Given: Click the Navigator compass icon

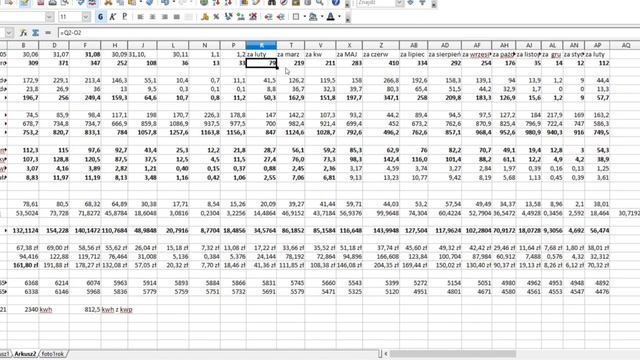Looking at the screenshot, I should point(284,2).
